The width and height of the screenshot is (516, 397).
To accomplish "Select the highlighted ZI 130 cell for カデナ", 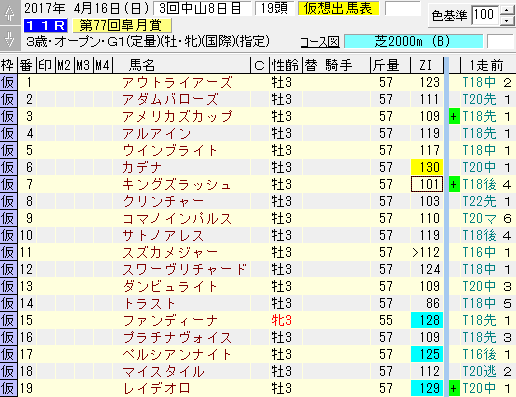I will pos(427,167).
